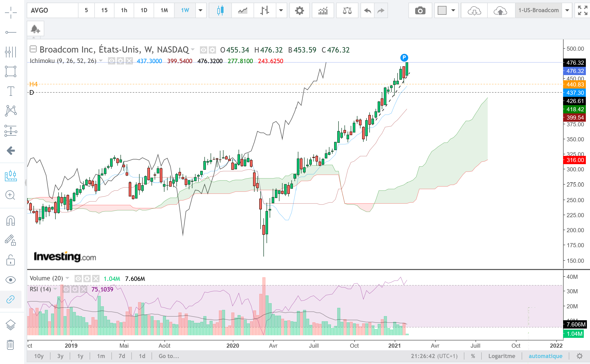Switch to the 1D timeframe

pos(144,11)
